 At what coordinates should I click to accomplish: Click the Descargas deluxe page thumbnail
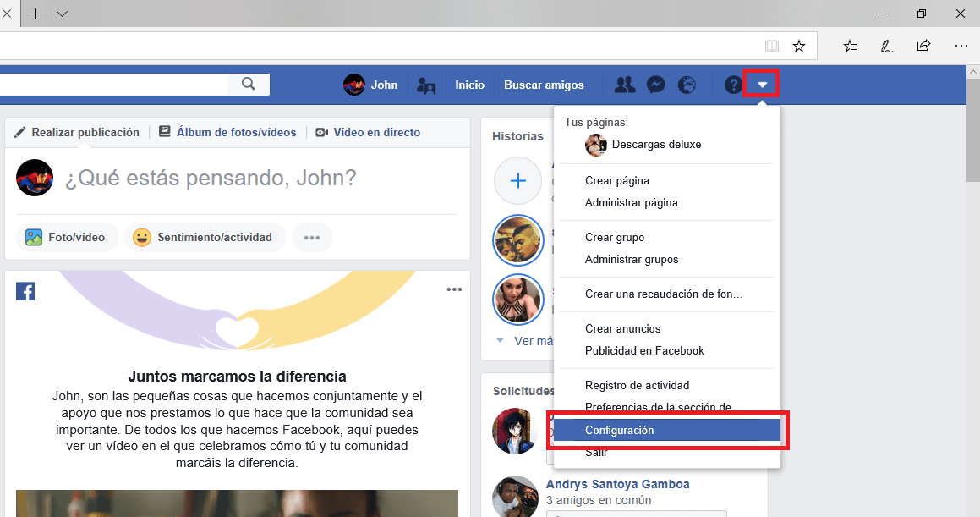coord(595,145)
